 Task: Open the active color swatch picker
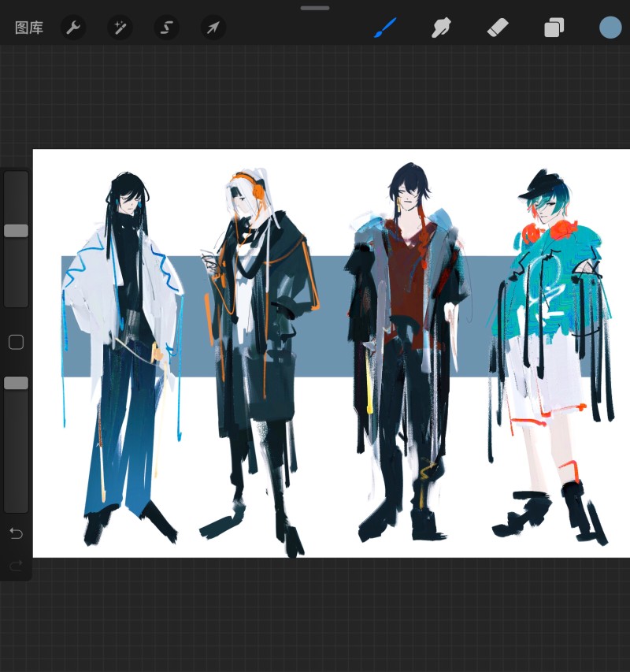[x=610, y=28]
